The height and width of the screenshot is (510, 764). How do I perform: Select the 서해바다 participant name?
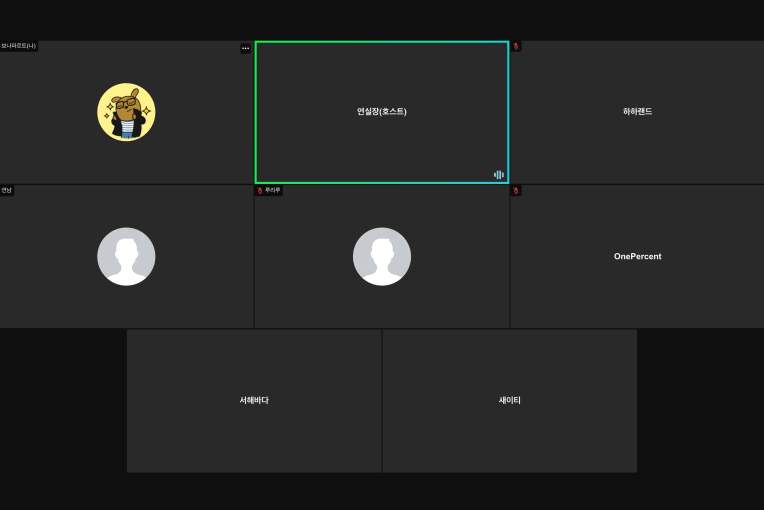pos(254,400)
